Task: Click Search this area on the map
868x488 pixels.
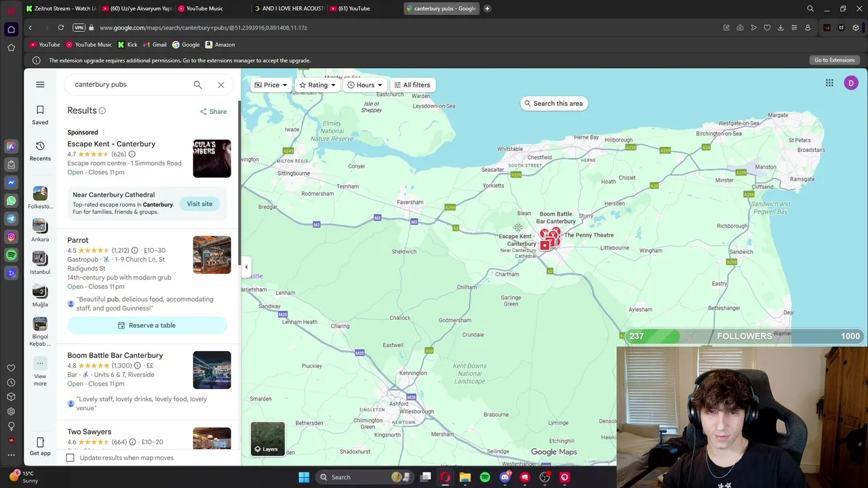Action: click(553, 104)
